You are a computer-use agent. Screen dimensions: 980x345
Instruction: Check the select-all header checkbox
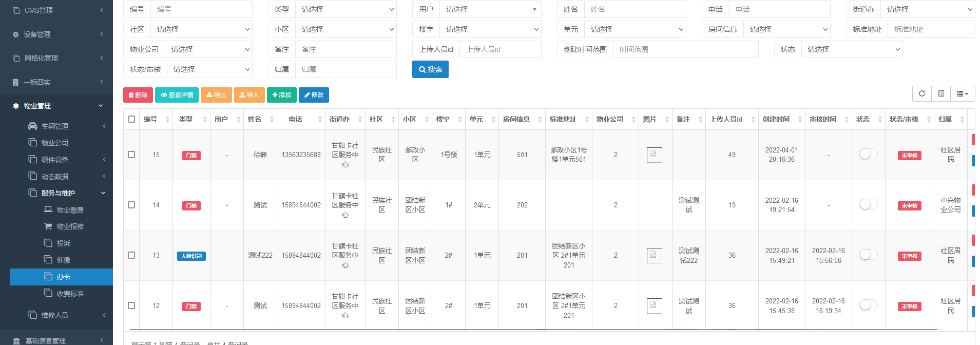tap(131, 119)
